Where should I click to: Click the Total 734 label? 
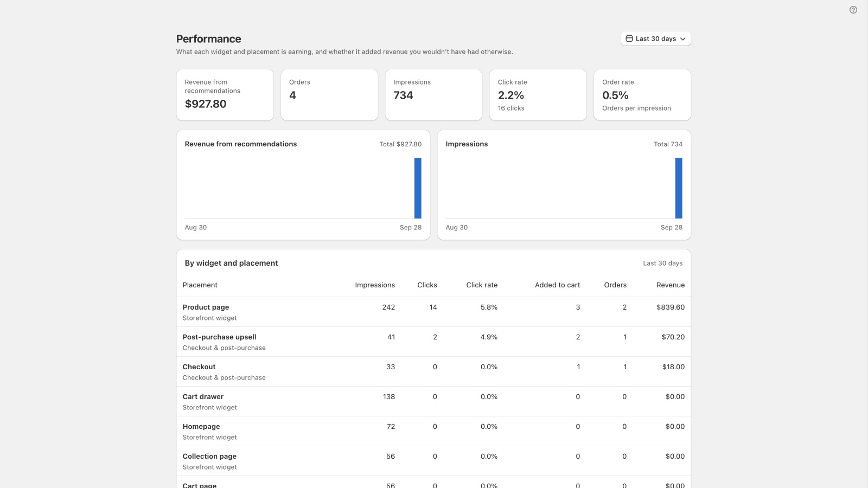(x=668, y=144)
